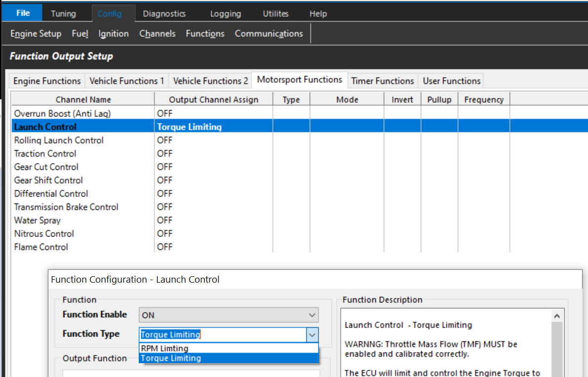Click the OFF value for Nitrous Control
Screen dimensions: 588x377
click(x=164, y=234)
